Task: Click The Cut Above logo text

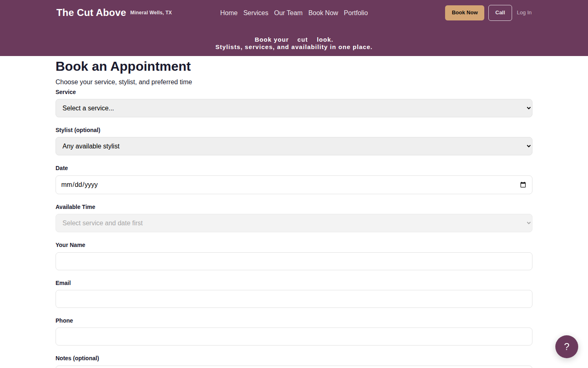Action: coord(91,13)
